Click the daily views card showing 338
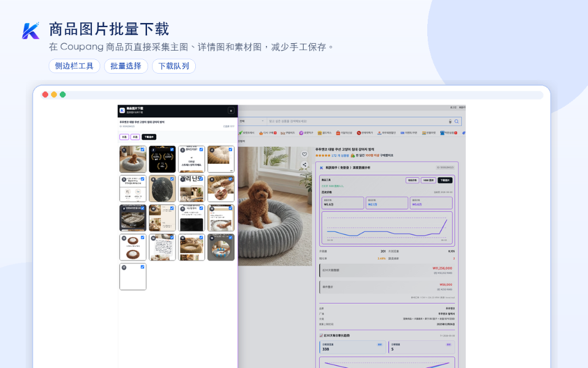Viewport: 588px width, 368px height. pos(353,347)
